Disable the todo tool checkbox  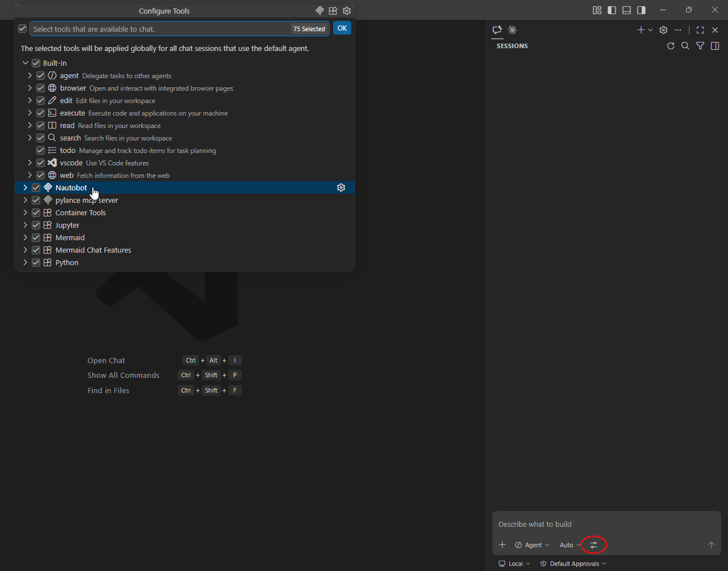tap(40, 150)
